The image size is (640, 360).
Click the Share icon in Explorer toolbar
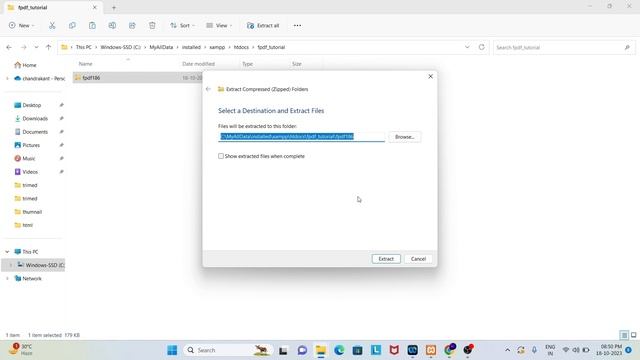[132, 25]
